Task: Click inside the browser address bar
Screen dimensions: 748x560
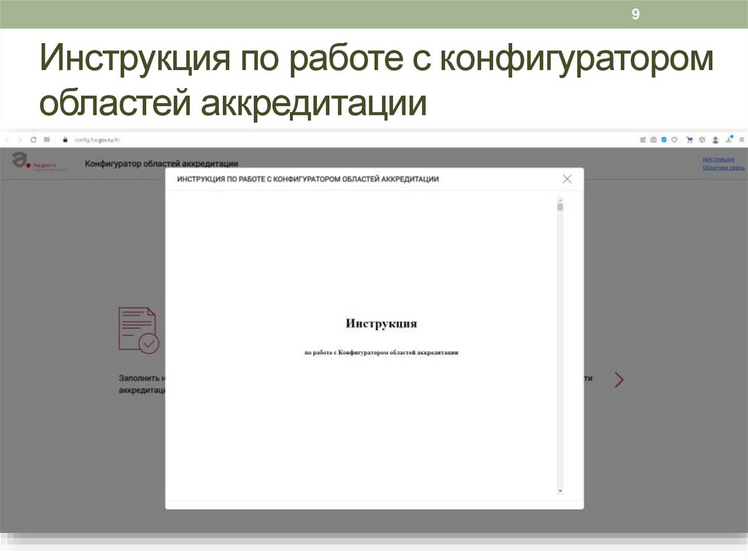Action: point(102,138)
